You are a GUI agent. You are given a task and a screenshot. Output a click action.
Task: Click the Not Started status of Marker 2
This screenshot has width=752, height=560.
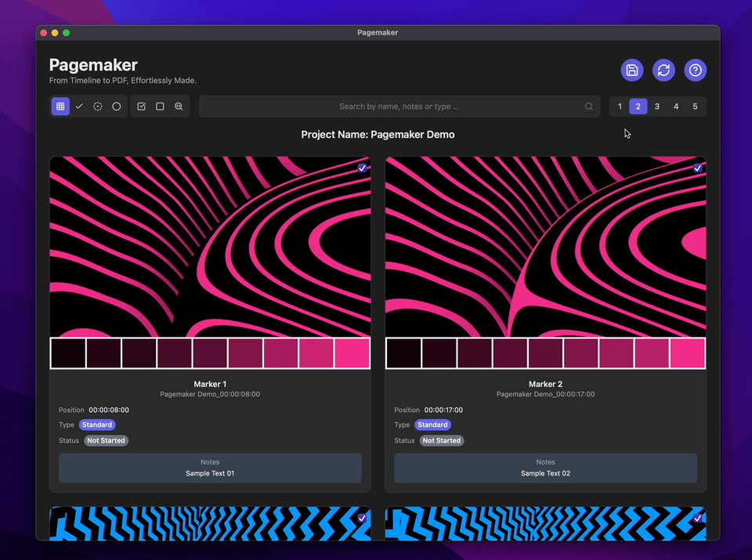point(441,441)
